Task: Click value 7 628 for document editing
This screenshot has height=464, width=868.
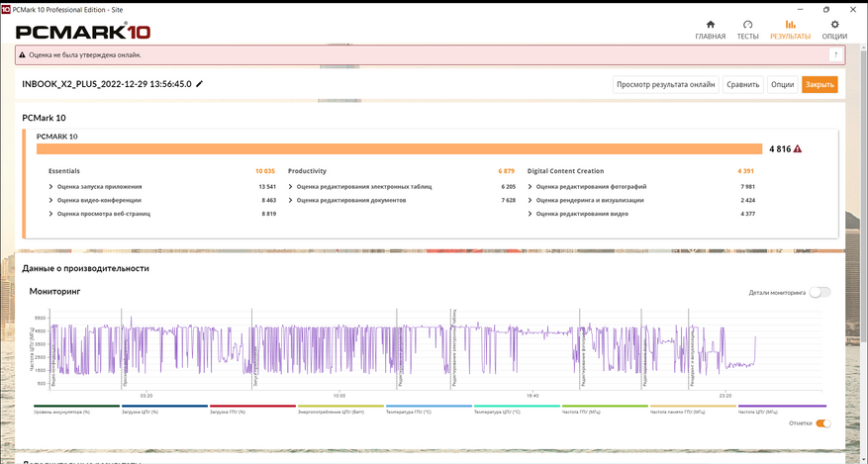Action: point(508,200)
